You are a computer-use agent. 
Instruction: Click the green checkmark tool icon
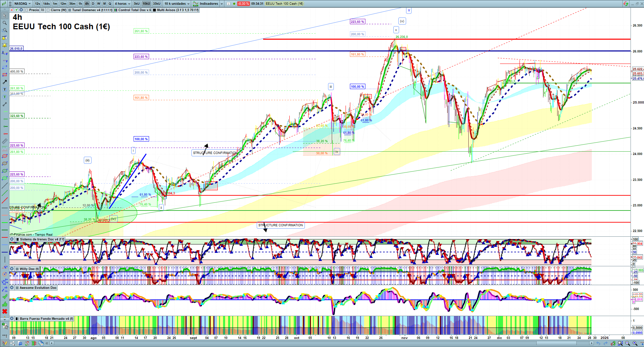pyautogui.click(x=5, y=297)
